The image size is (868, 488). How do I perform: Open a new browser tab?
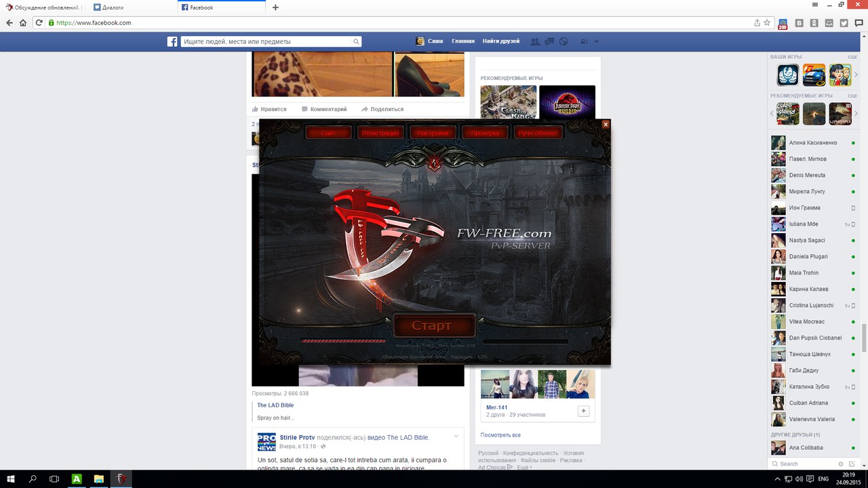pos(275,7)
